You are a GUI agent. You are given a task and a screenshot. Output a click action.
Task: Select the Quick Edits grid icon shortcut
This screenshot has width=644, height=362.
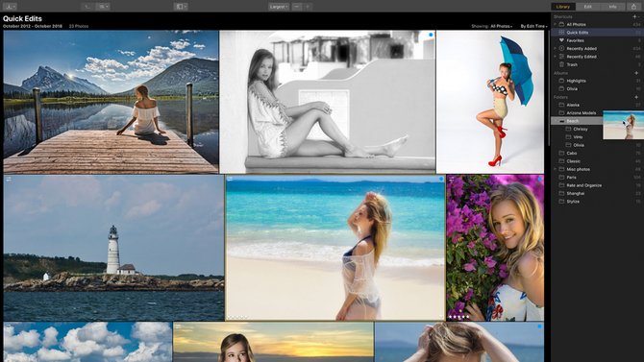561,32
